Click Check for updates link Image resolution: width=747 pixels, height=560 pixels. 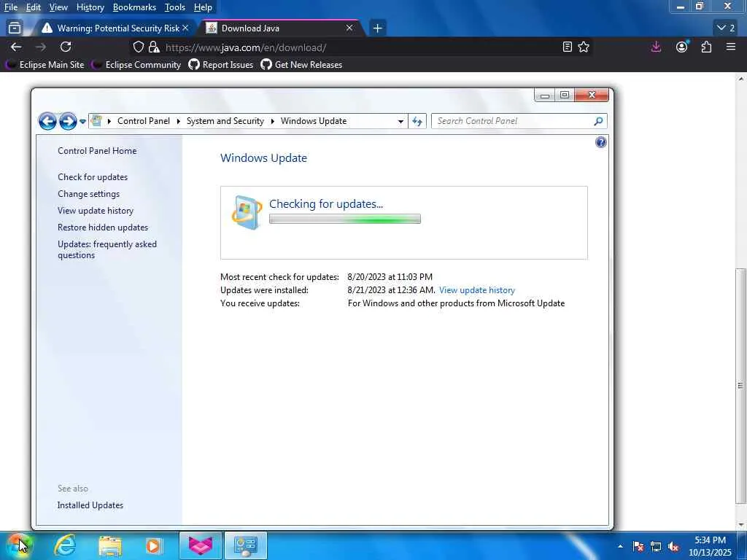coord(93,176)
